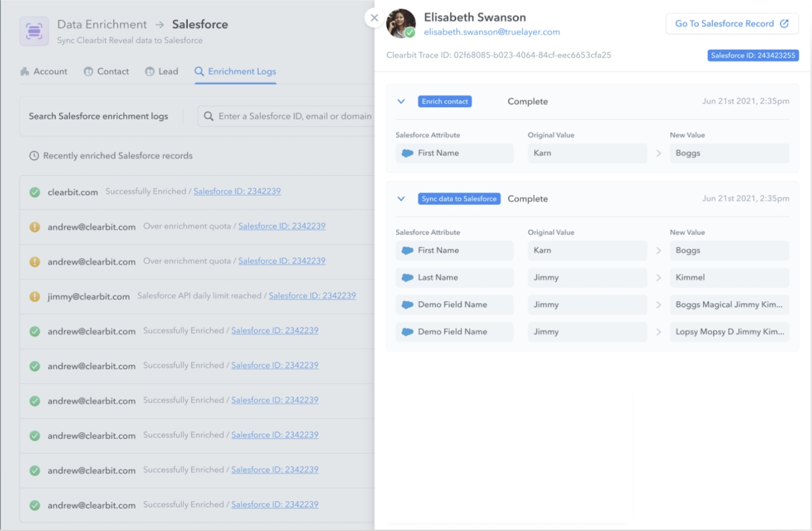The image size is (812, 531).
Task: Open Salesforce ID link in jimmy@clearbit.com row
Action: (x=312, y=296)
